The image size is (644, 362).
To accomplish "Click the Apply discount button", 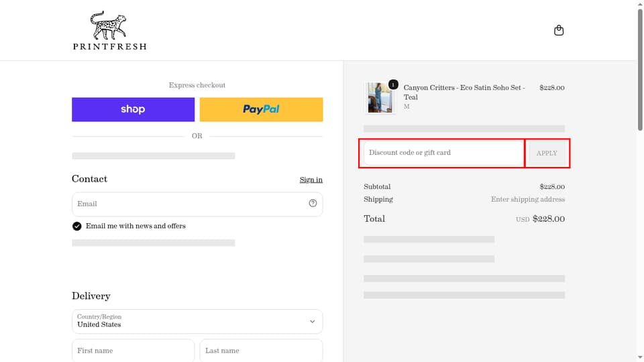I will [x=547, y=153].
